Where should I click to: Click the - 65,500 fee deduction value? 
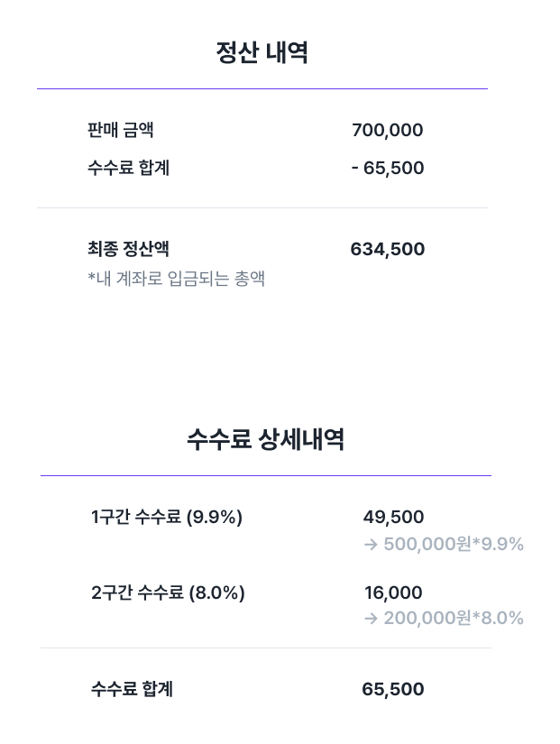point(388,168)
